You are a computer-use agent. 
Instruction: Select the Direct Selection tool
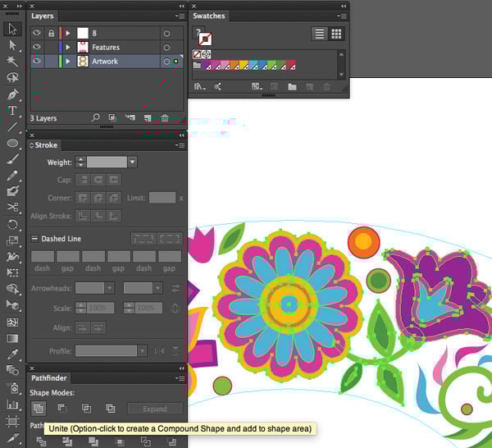[12, 45]
